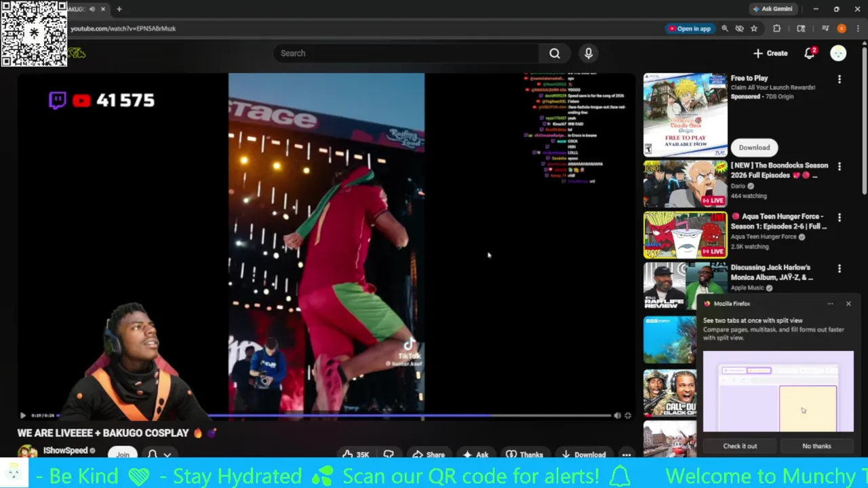Dislike the video with thumbs-down
Image resolution: width=868 pixels, height=488 pixels.
tap(389, 454)
